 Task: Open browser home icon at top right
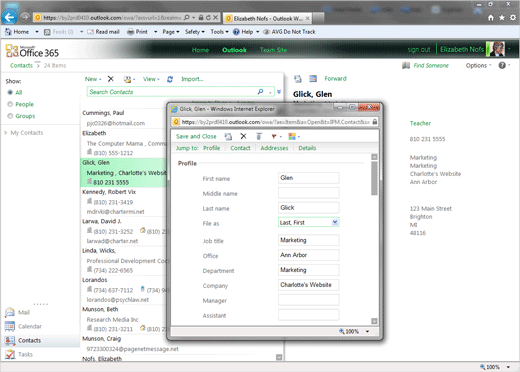click(491, 18)
